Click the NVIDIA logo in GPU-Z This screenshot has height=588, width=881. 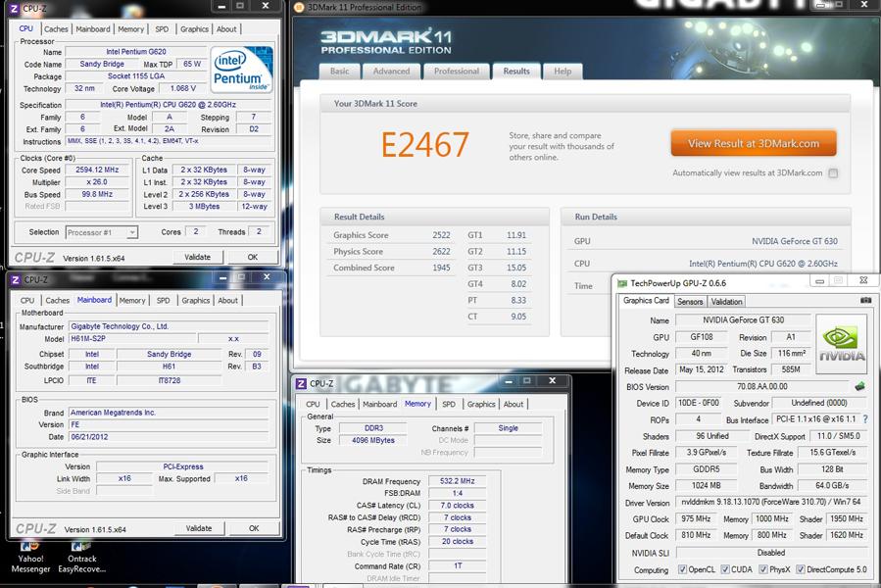[x=841, y=344]
